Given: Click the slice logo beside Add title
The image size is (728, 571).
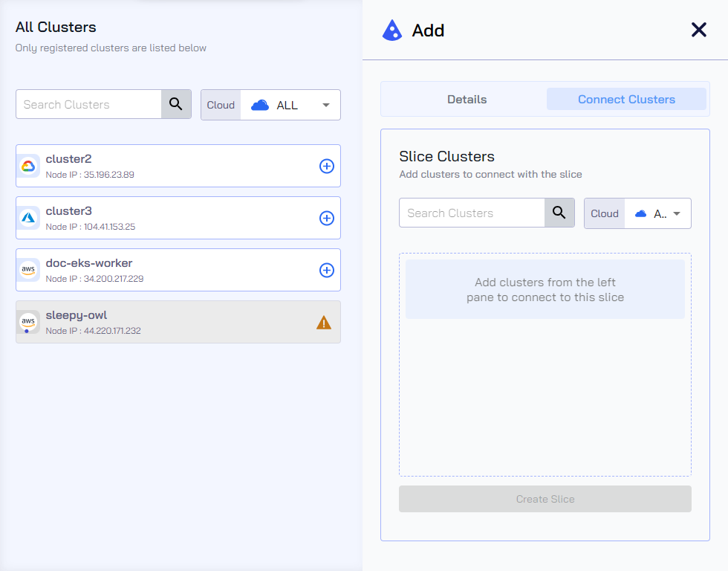Looking at the screenshot, I should (392, 30).
